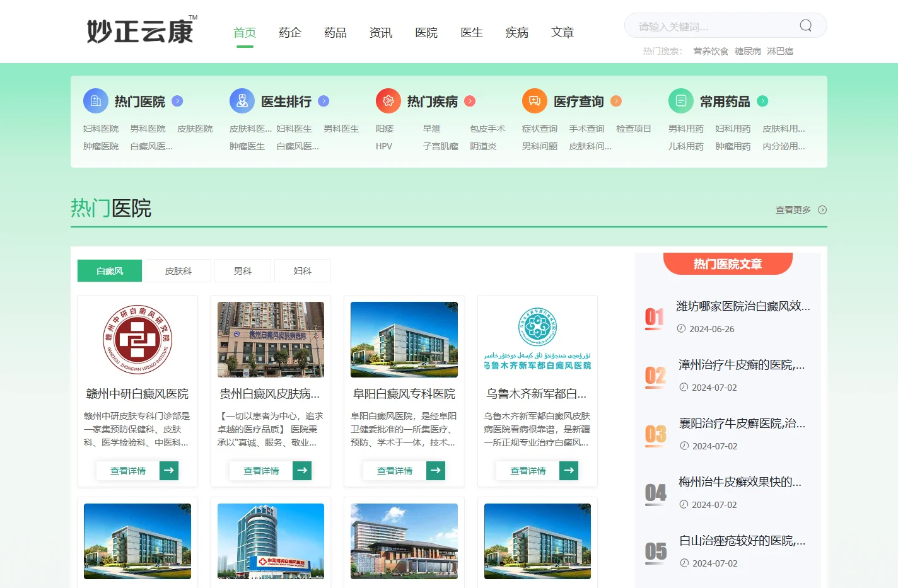Click the 常用药品 green list icon
The width and height of the screenshot is (898, 588).
tap(681, 101)
